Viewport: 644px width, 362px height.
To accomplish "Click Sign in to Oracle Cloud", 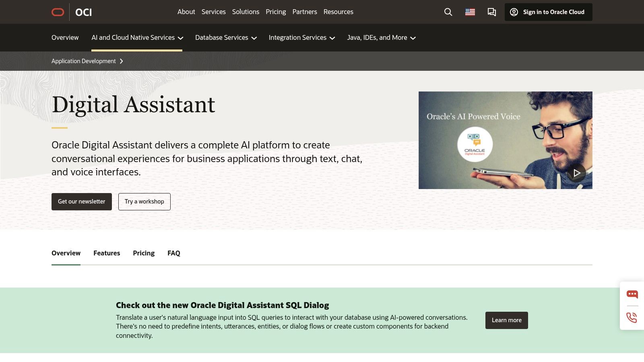I will [548, 12].
